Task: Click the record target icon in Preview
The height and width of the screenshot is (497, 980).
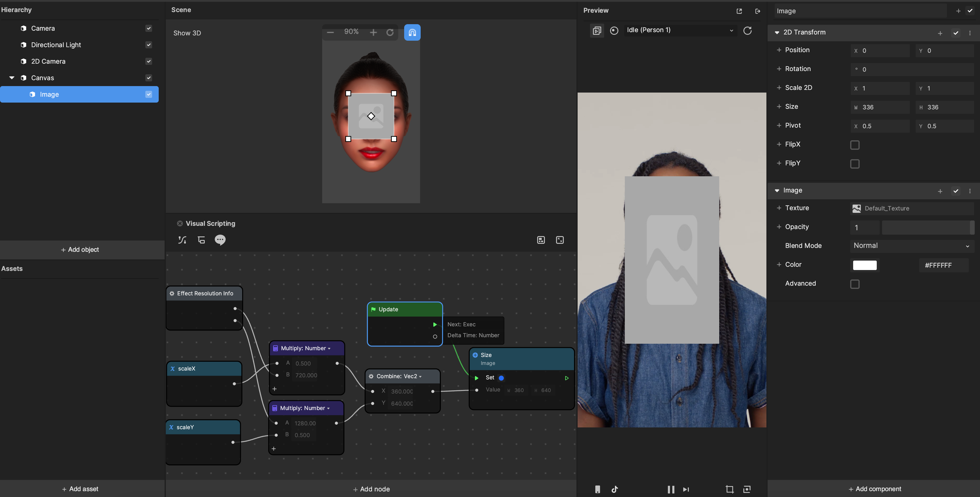Action: pos(614,30)
